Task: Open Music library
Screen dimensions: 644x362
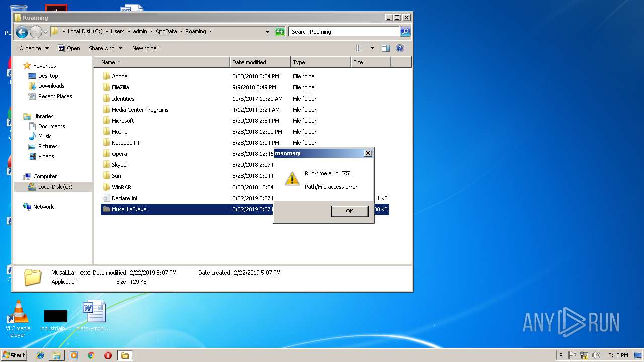Action: click(x=45, y=136)
